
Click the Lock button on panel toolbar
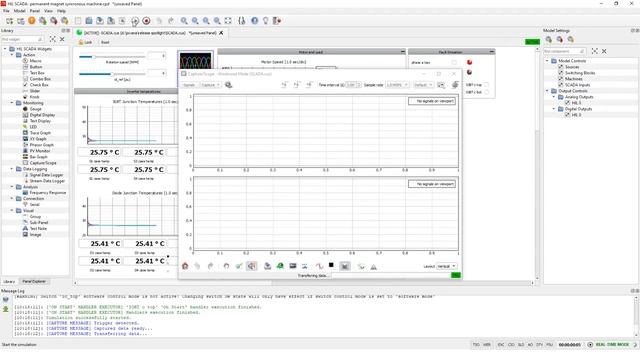click(x=85, y=42)
